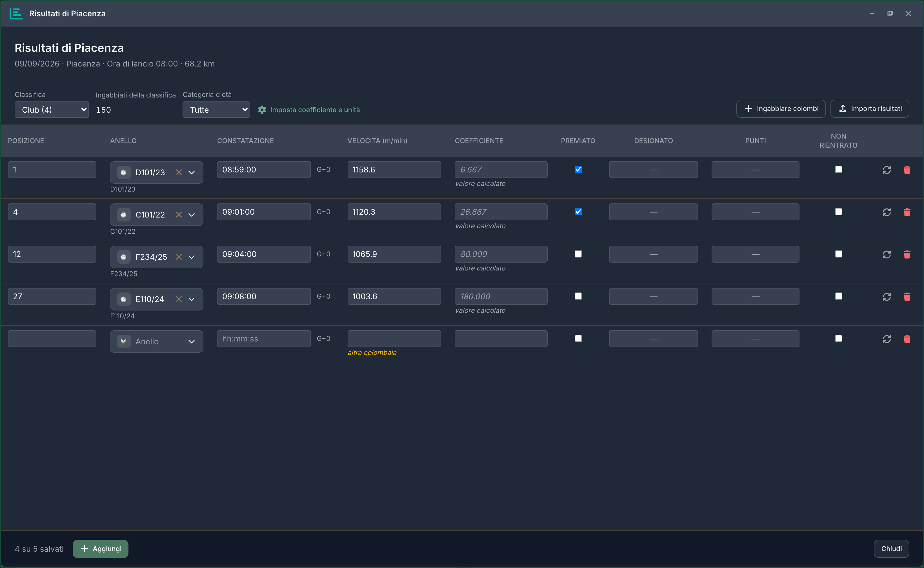Open the Classifica dropdown showing Club (4)
924x568 pixels.
click(x=52, y=110)
